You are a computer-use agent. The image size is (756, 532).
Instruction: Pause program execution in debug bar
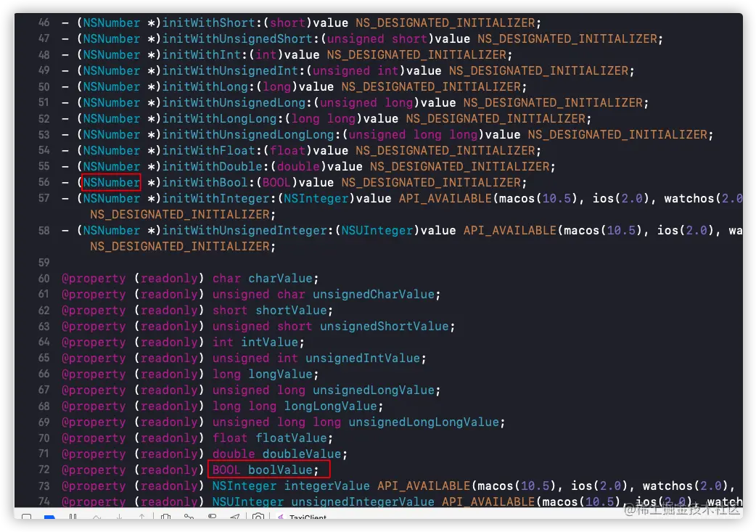pyautogui.click(x=73, y=517)
